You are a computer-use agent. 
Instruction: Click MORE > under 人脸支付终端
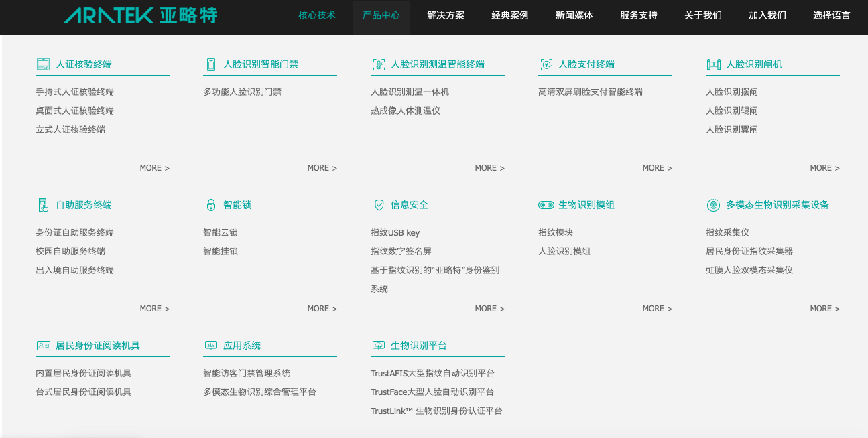657,168
